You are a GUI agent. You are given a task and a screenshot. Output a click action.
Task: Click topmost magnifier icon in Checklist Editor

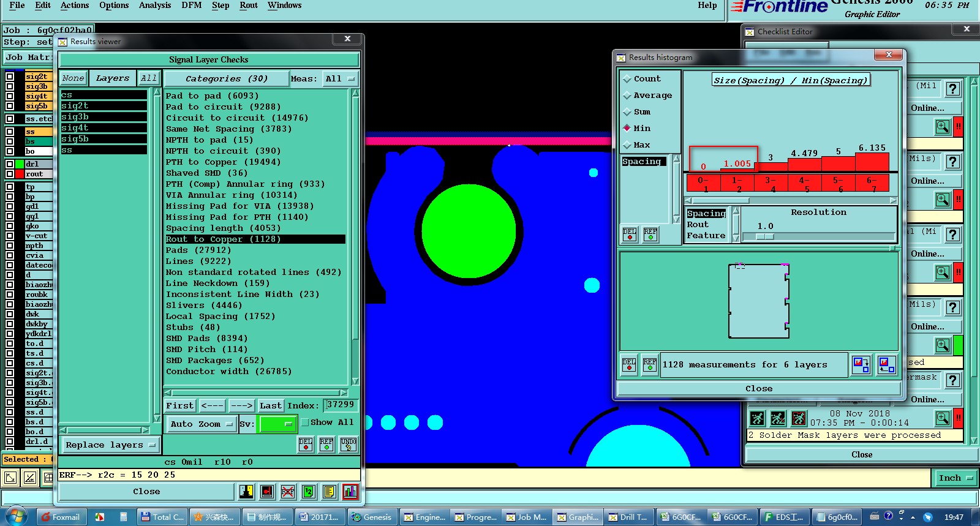[943, 127]
